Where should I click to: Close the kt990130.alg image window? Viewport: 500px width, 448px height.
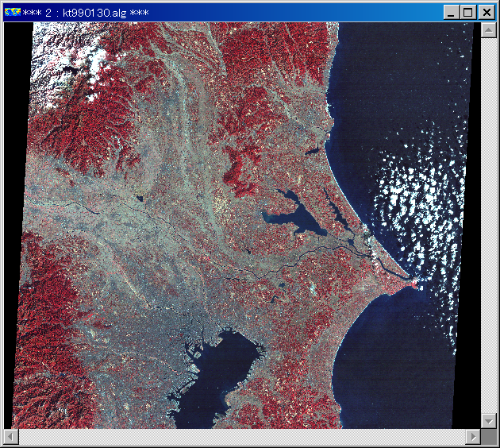pos(487,13)
